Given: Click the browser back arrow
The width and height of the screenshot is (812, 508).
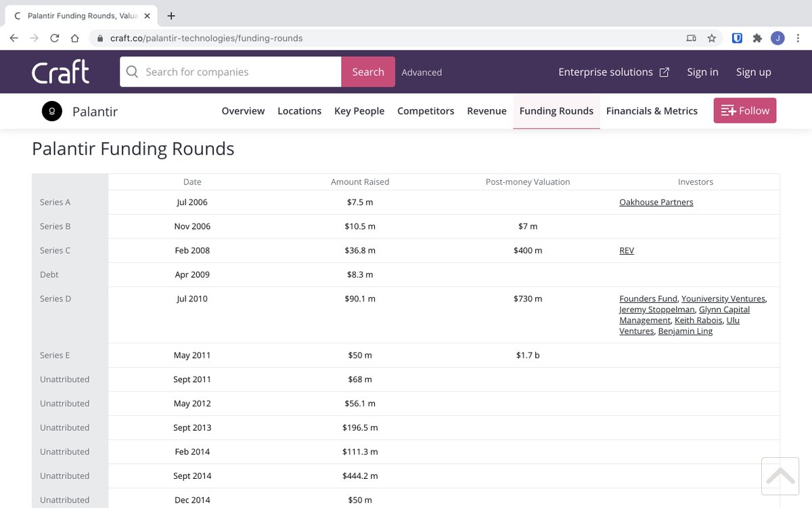Looking at the screenshot, I should click(14, 39).
